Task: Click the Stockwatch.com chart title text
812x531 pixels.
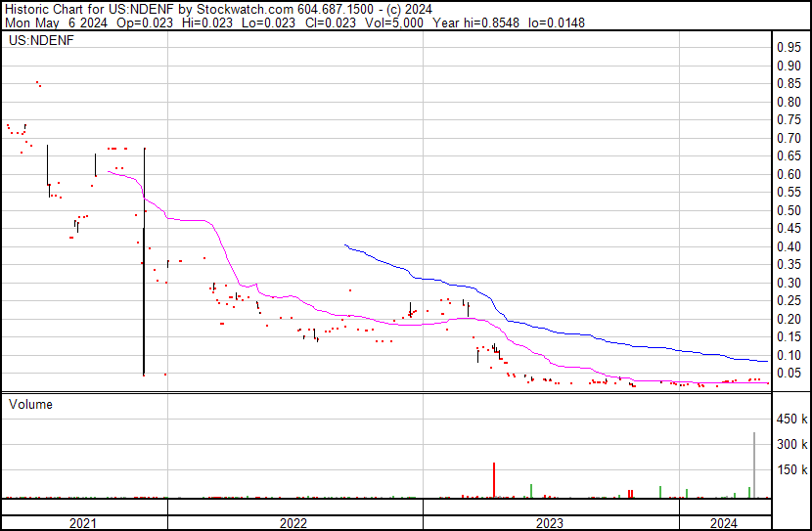Action: click(245, 10)
